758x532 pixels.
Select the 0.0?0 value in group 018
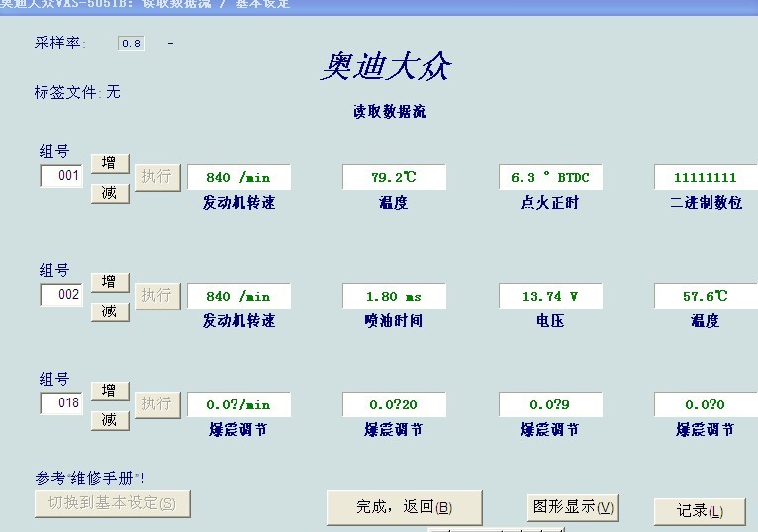[x=706, y=404]
